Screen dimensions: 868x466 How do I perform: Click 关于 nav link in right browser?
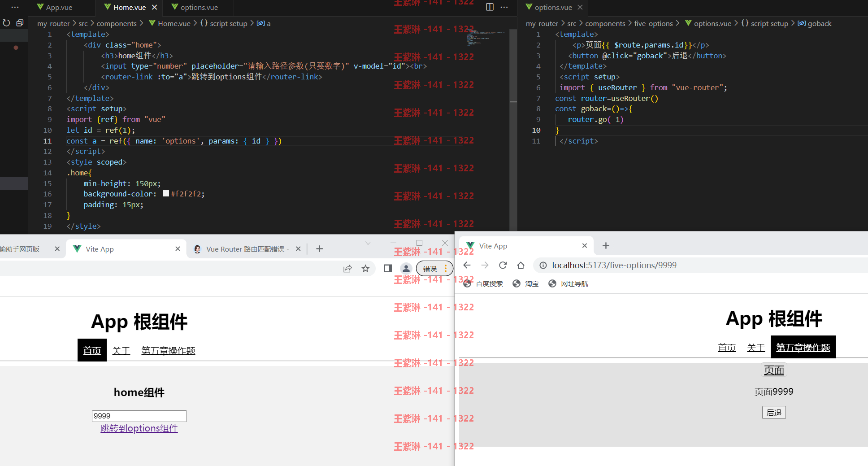click(x=756, y=348)
